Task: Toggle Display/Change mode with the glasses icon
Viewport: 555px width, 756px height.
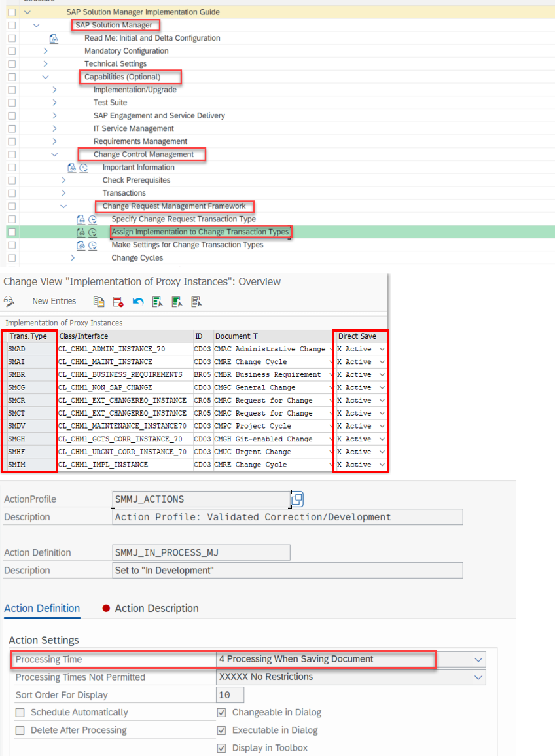Action: click(x=9, y=301)
